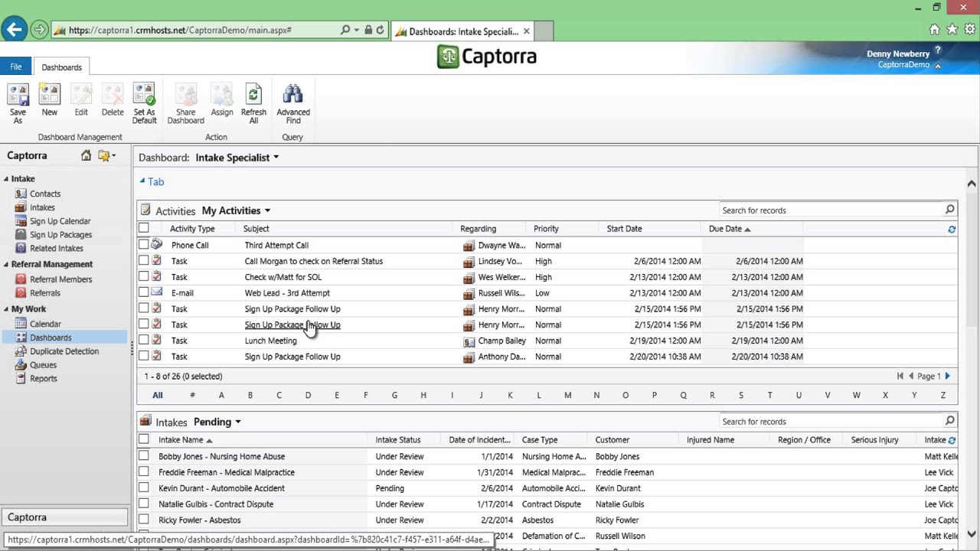
Task: Check the Third Attempt Call row checkbox
Action: [x=144, y=245]
